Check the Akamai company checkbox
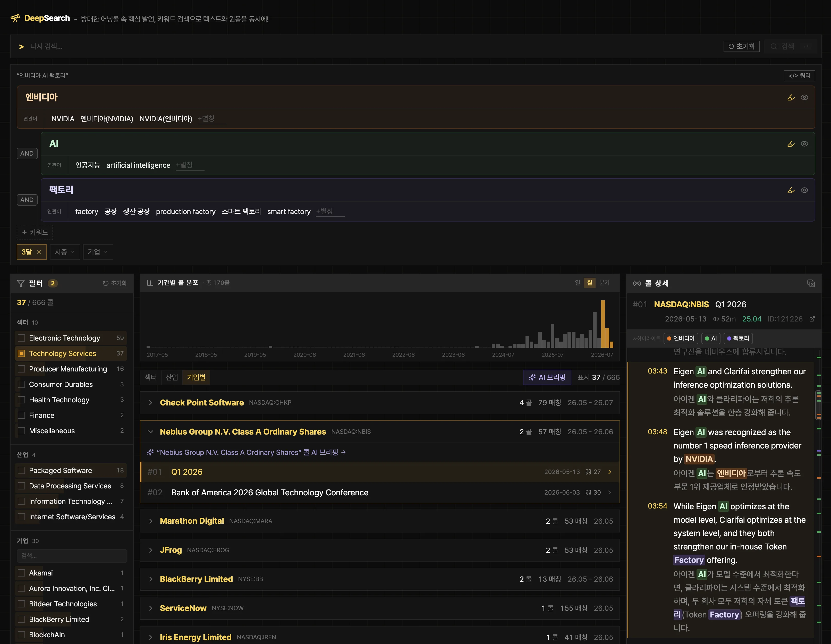This screenshot has height=644, width=831. tap(21, 573)
